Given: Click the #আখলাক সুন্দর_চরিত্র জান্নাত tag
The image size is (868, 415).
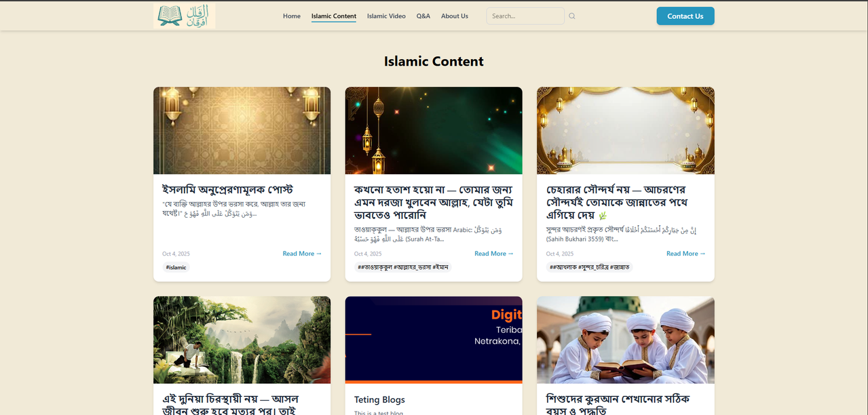Looking at the screenshot, I should point(590,267).
